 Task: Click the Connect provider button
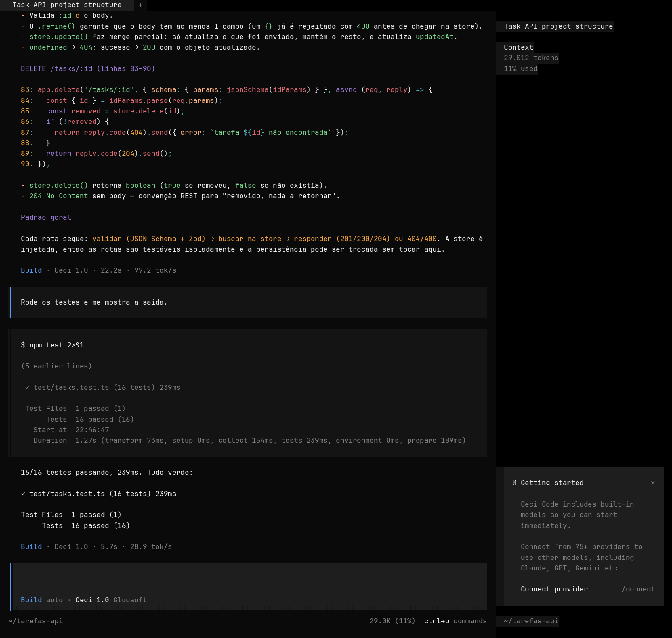point(554,589)
